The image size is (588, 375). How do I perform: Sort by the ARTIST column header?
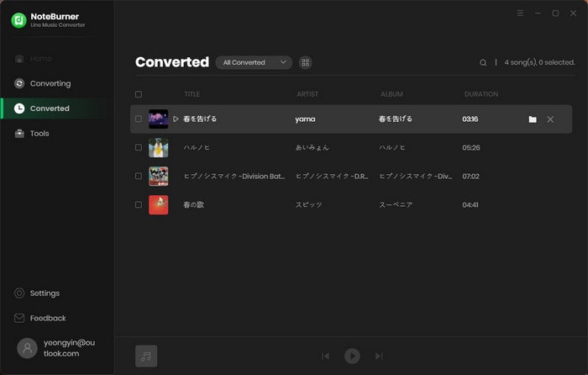(307, 94)
